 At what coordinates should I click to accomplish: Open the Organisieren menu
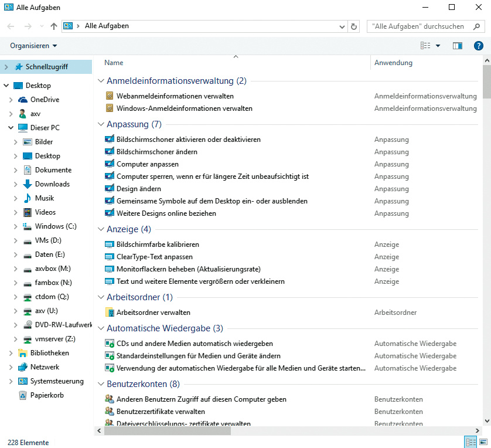[x=33, y=46]
